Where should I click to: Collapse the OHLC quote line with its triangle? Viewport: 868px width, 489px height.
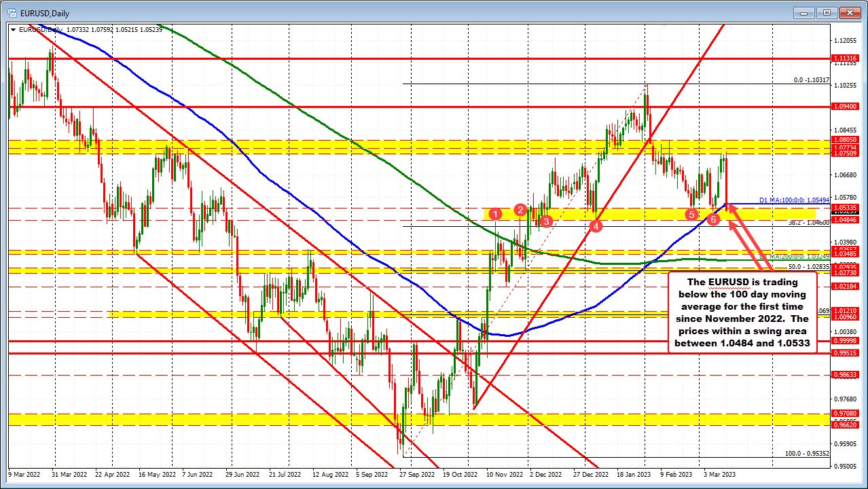[x=14, y=29]
